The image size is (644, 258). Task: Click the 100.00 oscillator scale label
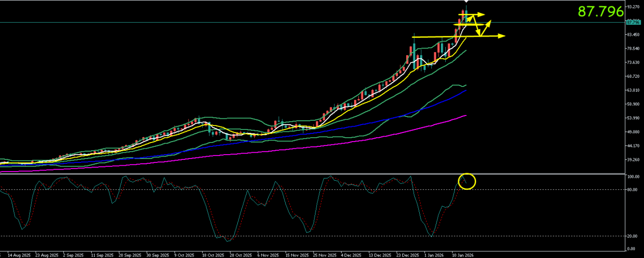pyautogui.click(x=632, y=177)
